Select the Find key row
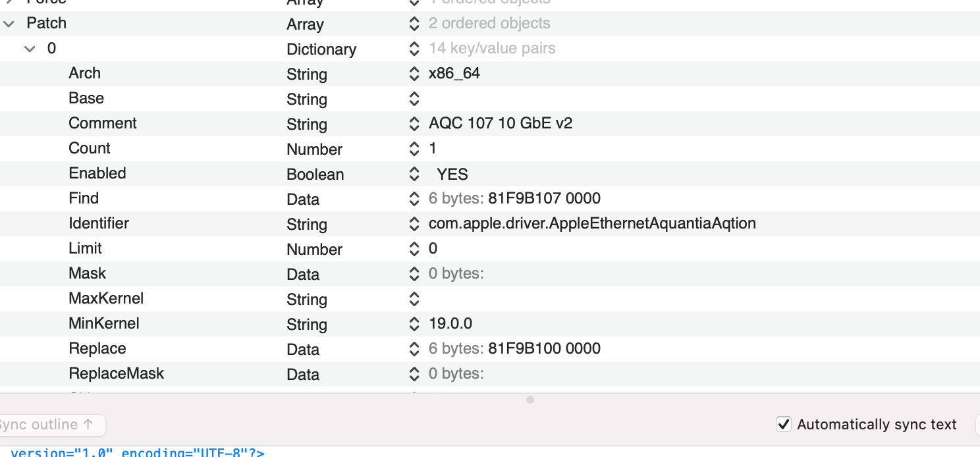This screenshot has height=457, width=980. tap(84, 198)
